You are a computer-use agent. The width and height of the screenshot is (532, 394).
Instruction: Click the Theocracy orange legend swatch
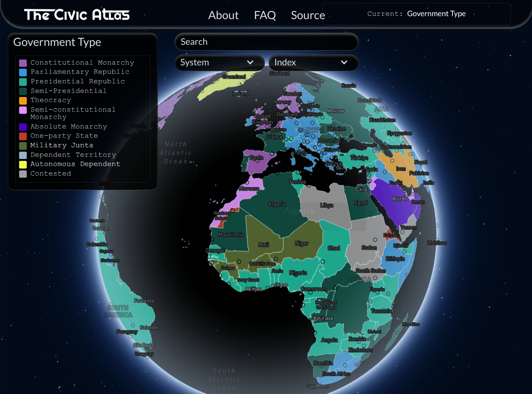coord(23,101)
